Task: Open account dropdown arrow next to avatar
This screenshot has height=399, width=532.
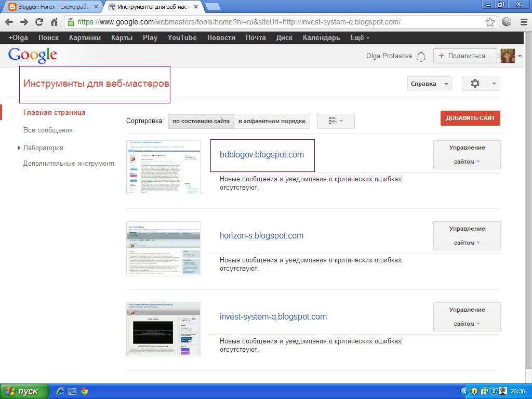Action: [520, 56]
